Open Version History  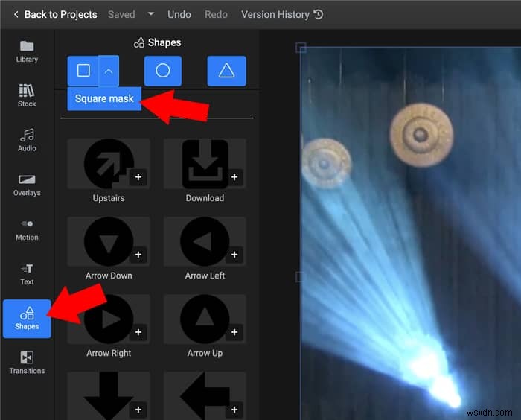(x=282, y=14)
